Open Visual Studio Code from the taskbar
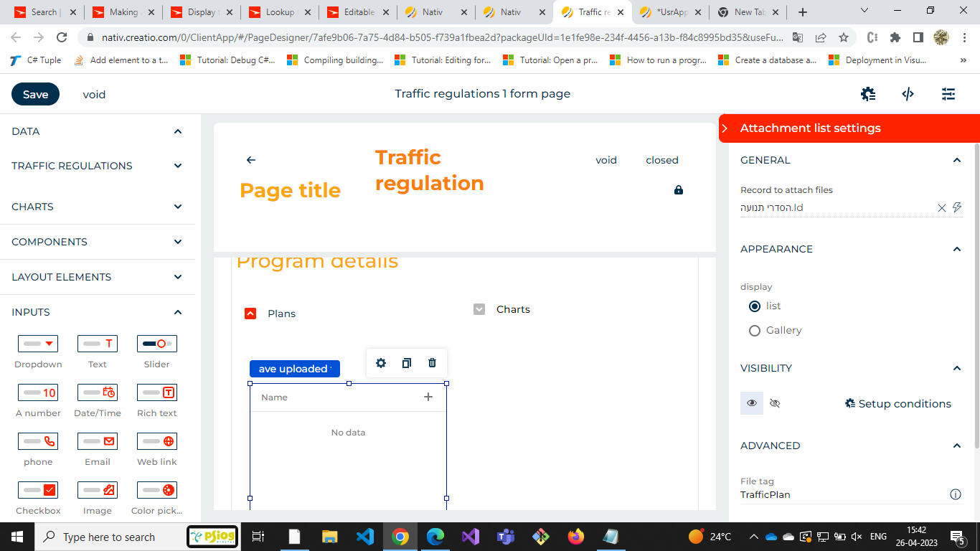The width and height of the screenshot is (980, 551). click(365, 537)
